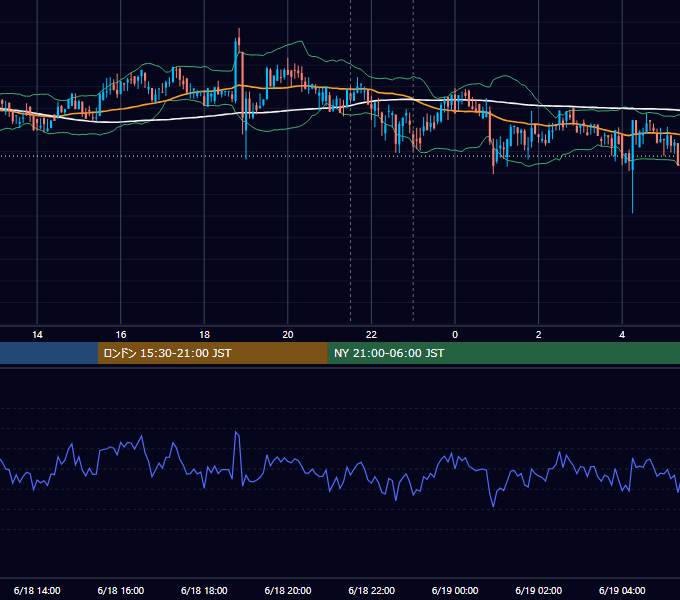
Task: Click the 18 hour label on the price chart axis
Action: (x=204, y=334)
